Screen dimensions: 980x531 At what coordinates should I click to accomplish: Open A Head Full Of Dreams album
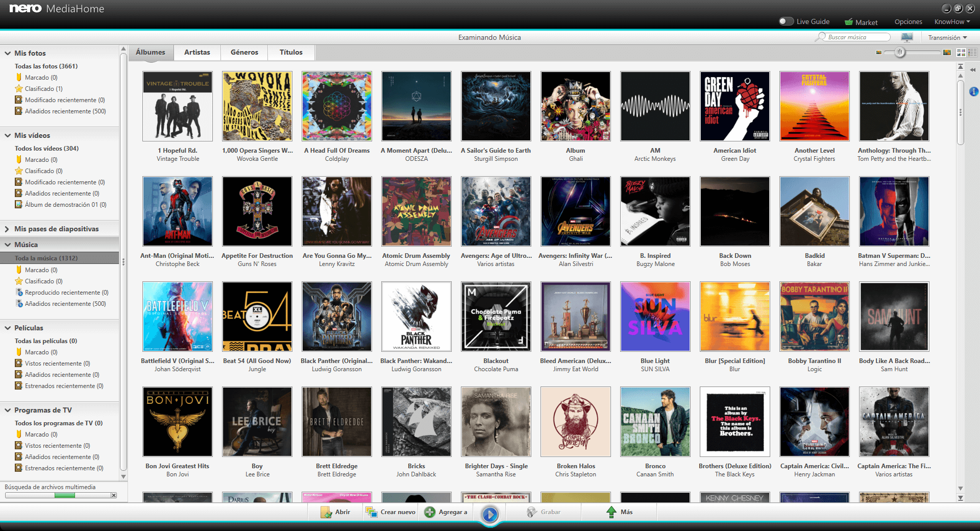(337, 106)
